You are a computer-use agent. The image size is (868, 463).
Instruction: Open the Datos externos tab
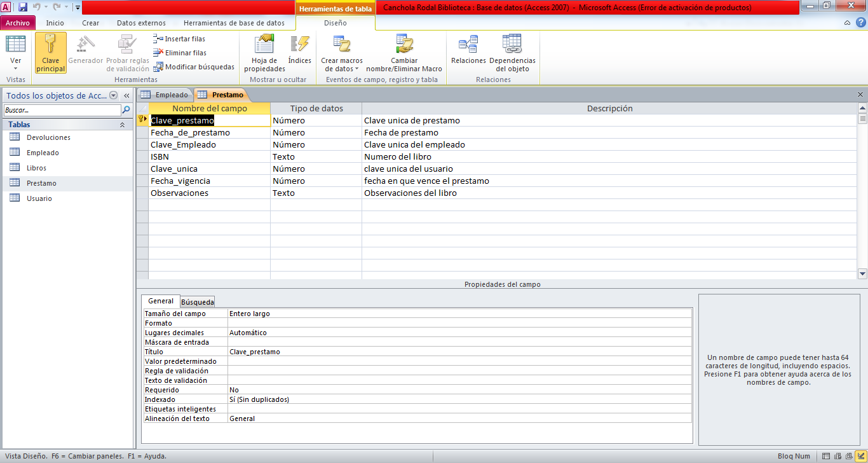pos(141,23)
